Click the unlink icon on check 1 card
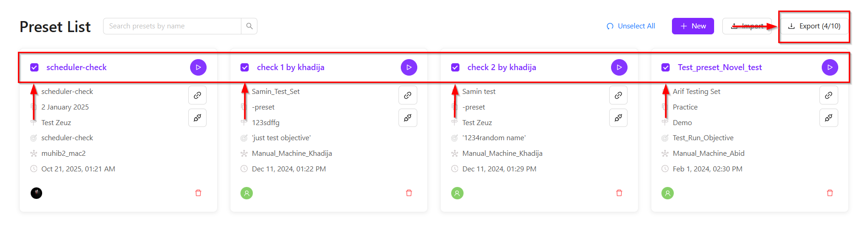Screen dimensions: 868x225 pyautogui.click(x=408, y=118)
